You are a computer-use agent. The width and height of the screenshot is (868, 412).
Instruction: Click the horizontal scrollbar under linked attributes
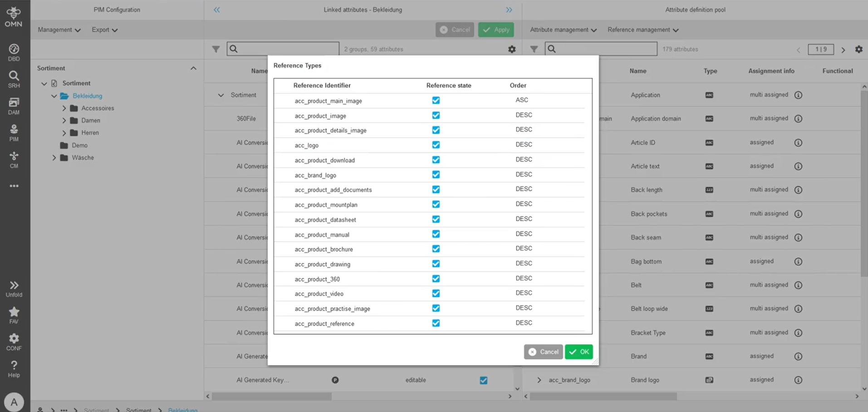[272, 396]
